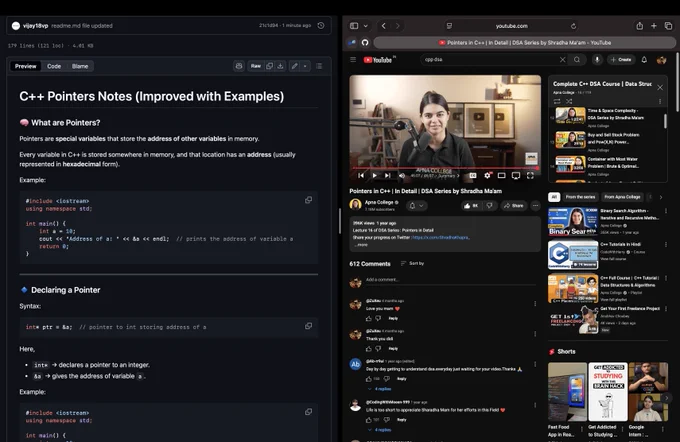Toggle playlist loop button

(x=557, y=101)
